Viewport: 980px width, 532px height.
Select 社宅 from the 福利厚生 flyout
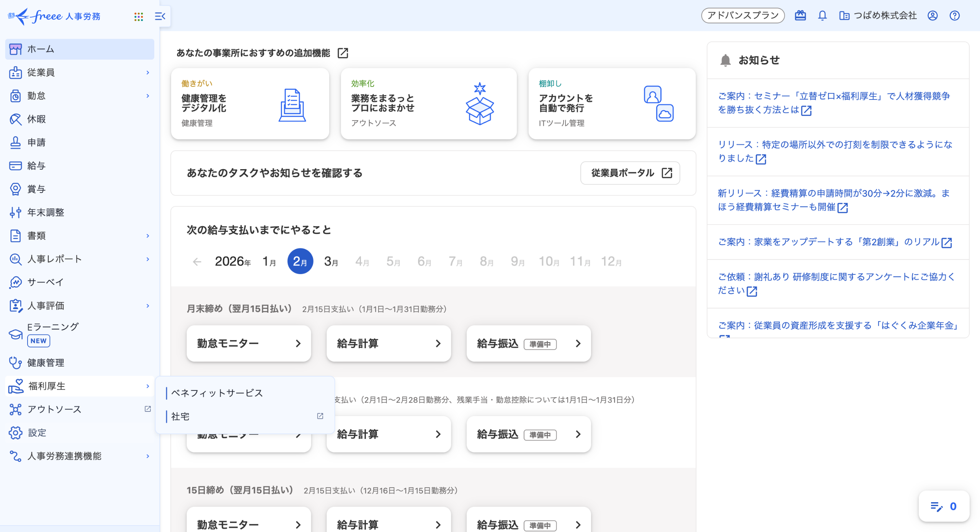click(180, 416)
